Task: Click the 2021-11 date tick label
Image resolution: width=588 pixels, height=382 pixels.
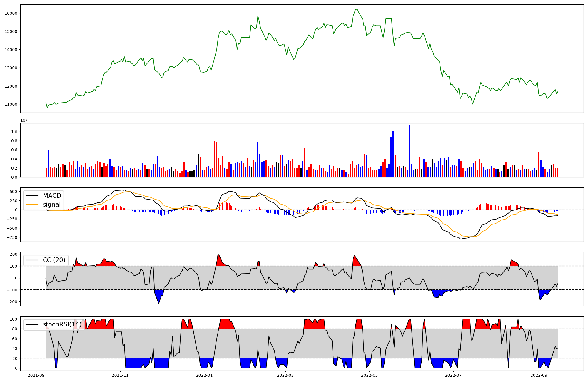Action: pos(120,375)
